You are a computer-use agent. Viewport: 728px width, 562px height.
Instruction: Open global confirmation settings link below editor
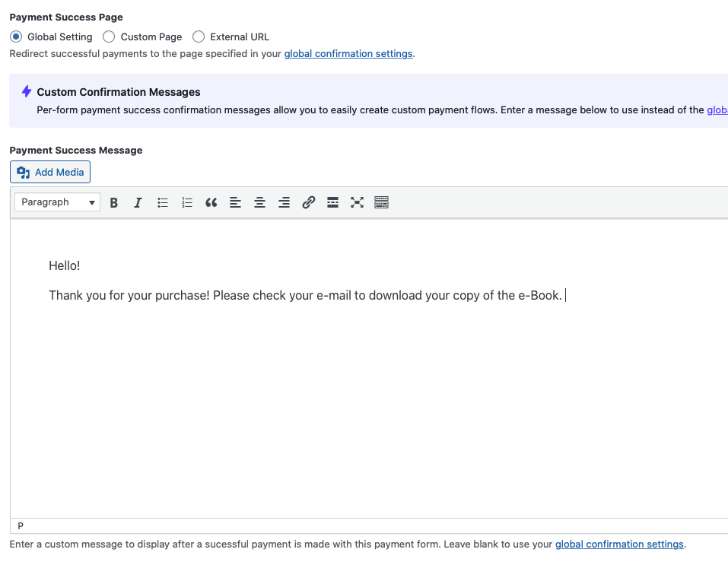click(x=619, y=545)
